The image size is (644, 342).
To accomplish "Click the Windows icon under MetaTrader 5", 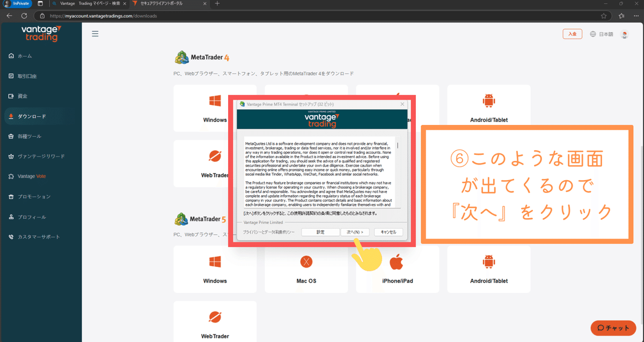I will (x=215, y=262).
